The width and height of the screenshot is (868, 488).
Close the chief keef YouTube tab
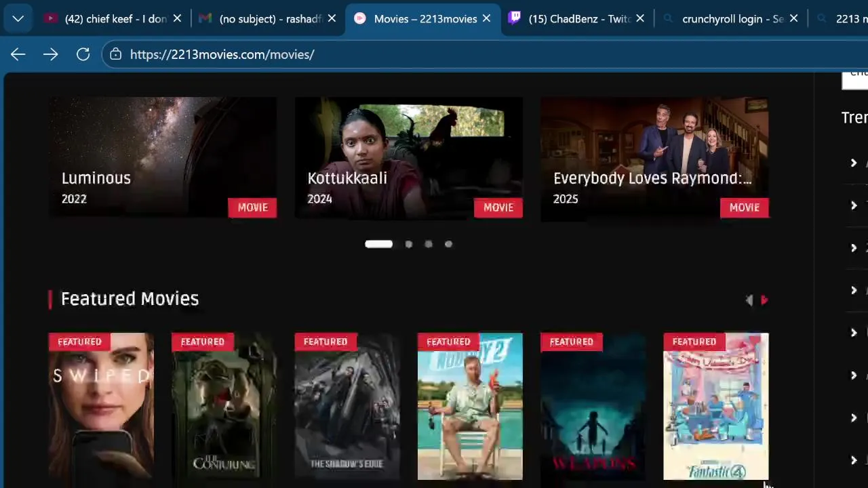[177, 19]
